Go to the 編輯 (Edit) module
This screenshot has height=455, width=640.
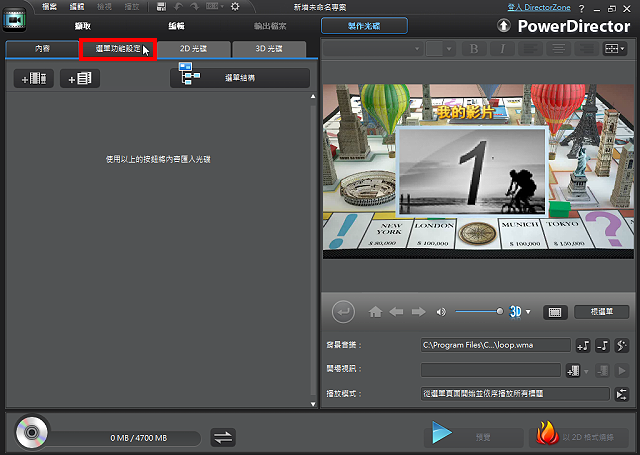[176, 26]
